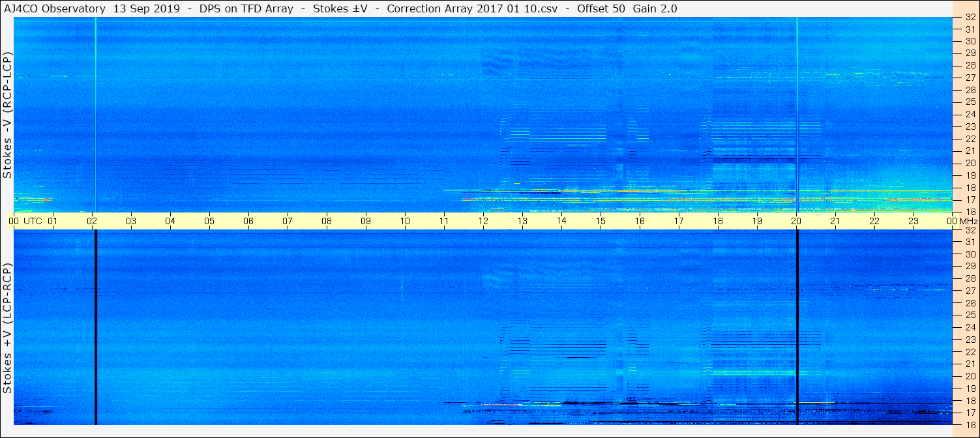Click the 01 hour tick on time axis
Viewport: 980px width, 438px height.
coord(53,221)
